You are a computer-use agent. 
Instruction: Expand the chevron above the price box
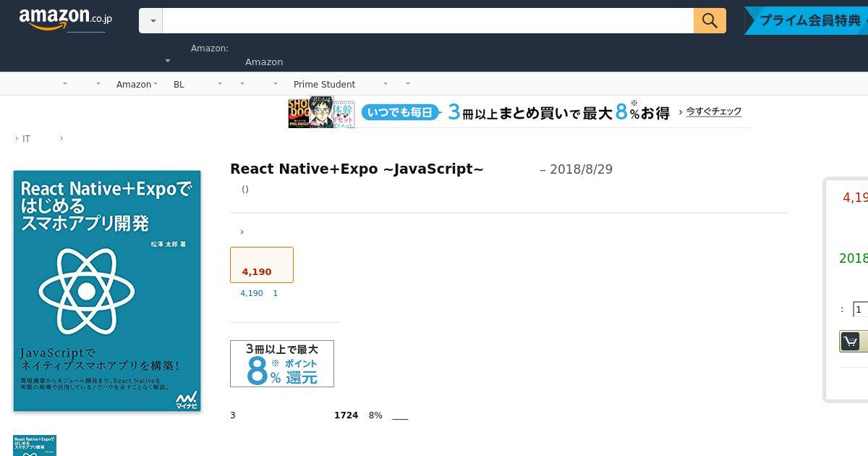(242, 232)
